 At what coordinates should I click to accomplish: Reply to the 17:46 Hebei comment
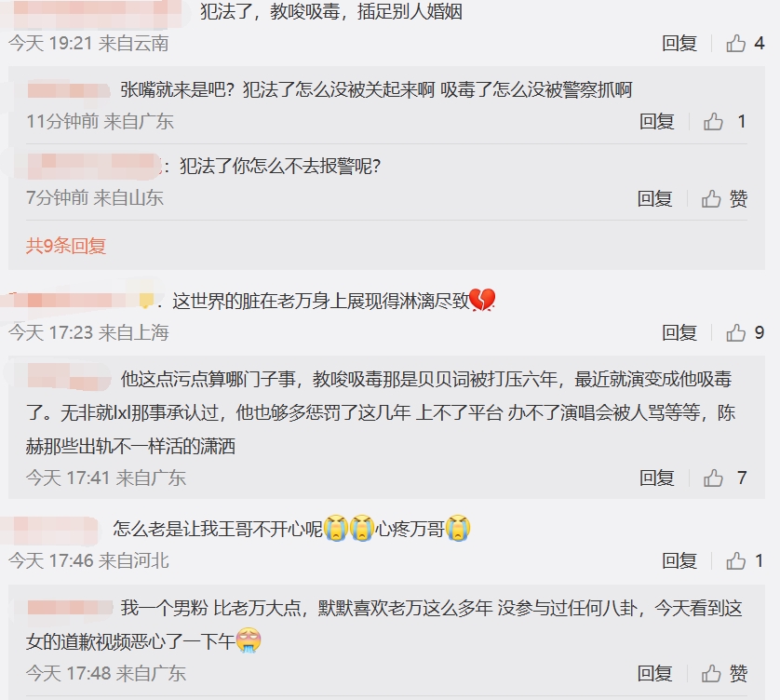coord(679,560)
